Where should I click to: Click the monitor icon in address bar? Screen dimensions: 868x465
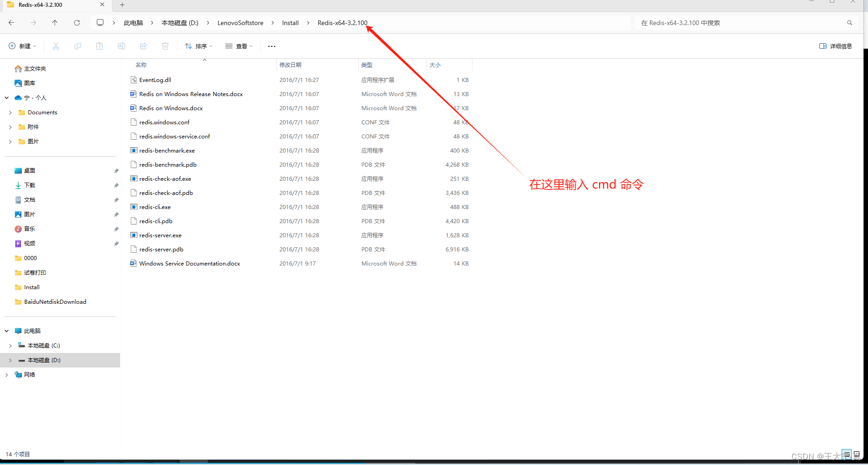(x=100, y=23)
